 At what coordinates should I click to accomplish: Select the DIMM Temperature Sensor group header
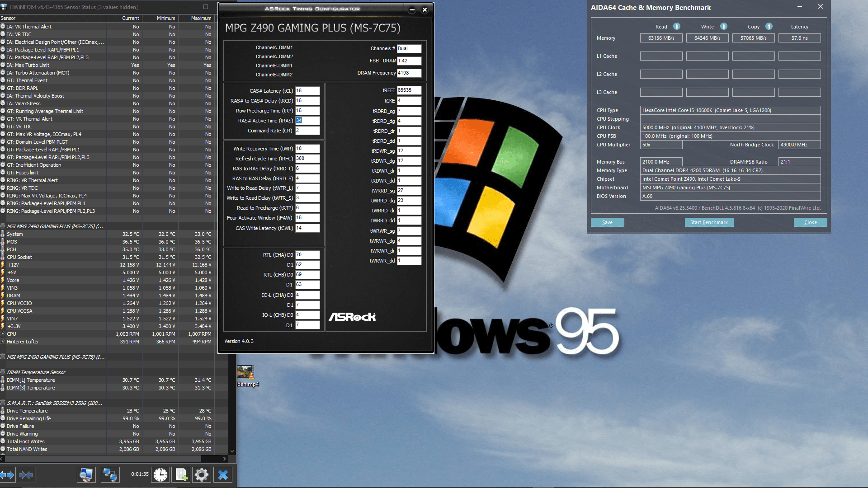[x=36, y=372]
